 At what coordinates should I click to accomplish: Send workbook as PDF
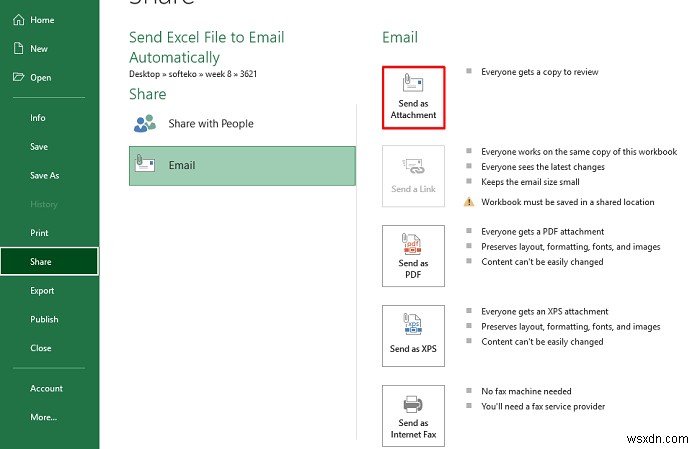[x=413, y=255]
